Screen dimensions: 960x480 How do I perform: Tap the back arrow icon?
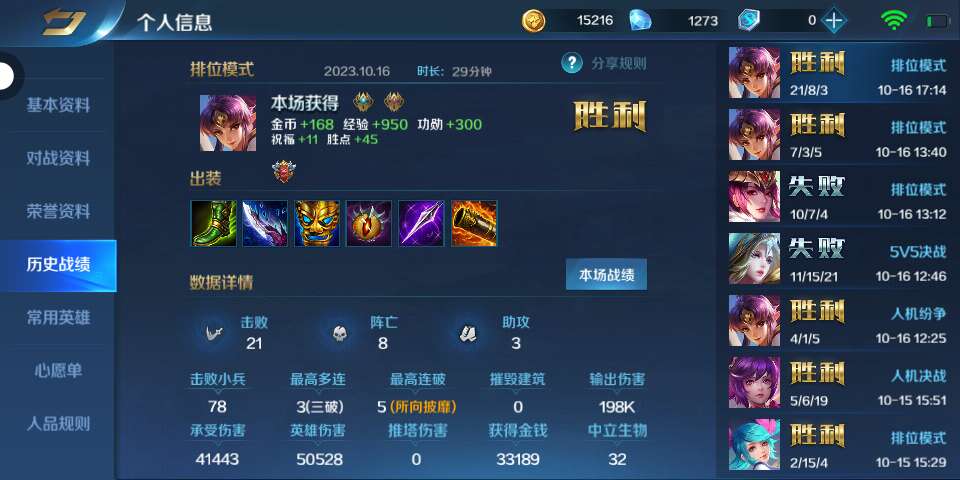[x=64, y=21]
